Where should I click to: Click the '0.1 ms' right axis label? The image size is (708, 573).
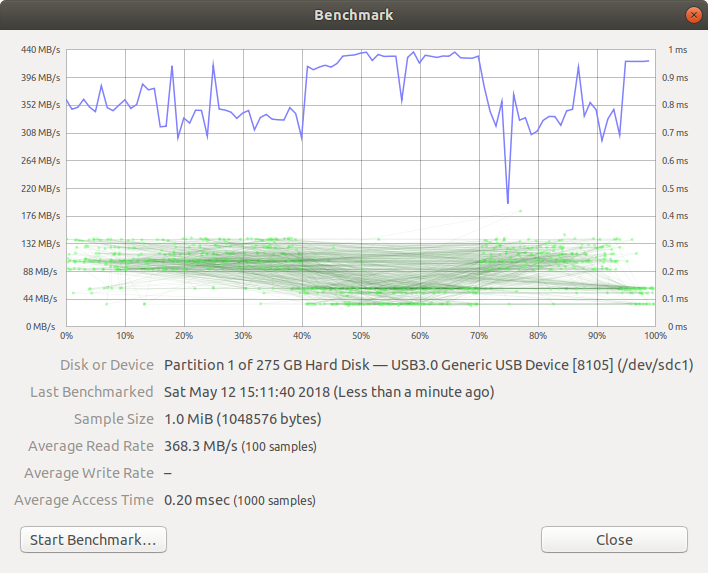pyautogui.click(x=675, y=299)
